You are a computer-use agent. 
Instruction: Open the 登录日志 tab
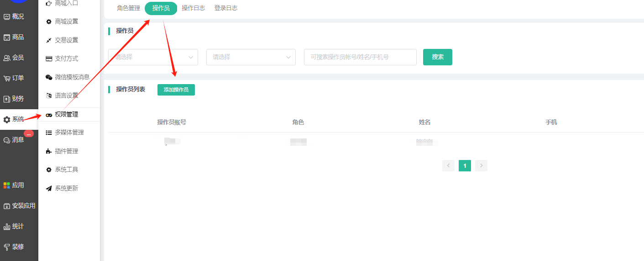pos(226,8)
